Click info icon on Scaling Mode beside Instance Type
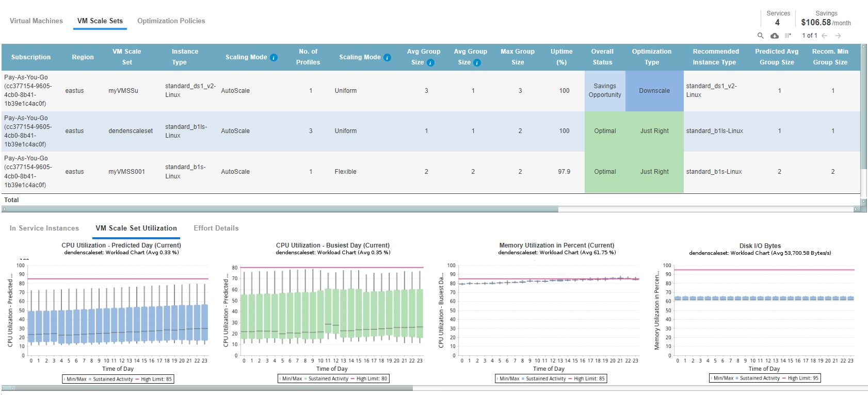This screenshot has width=868, height=395. (x=274, y=57)
